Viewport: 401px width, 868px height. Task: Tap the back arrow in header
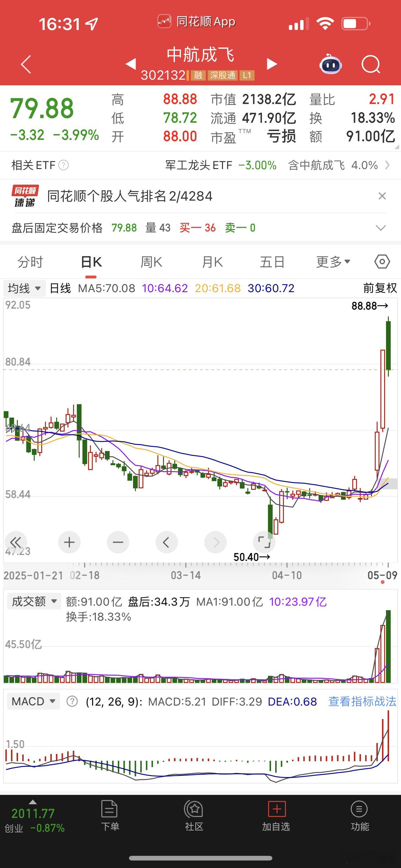tap(26, 64)
